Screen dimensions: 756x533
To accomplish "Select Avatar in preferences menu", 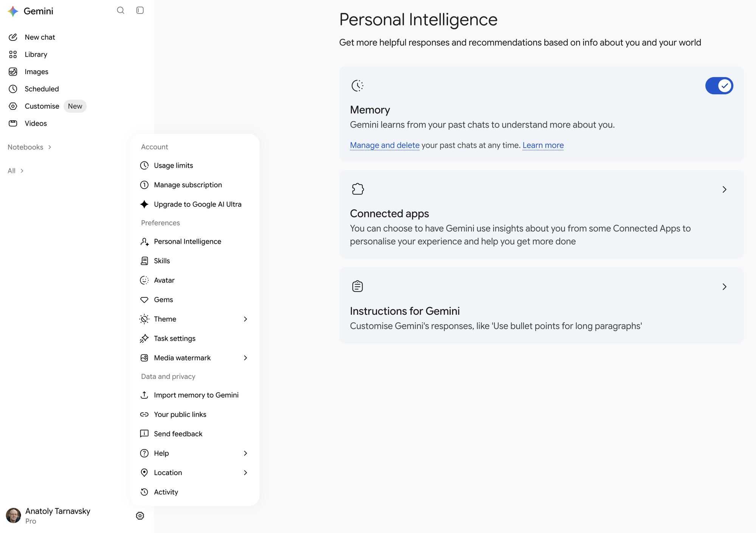I will pos(195,280).
